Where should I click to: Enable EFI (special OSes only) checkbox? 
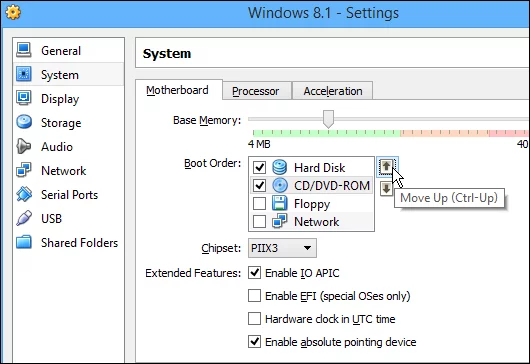pyautogui.click(x=255, y=295)
